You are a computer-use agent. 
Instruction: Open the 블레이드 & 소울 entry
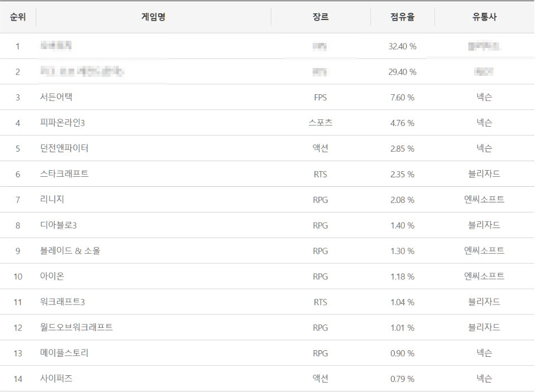point(70,251)
